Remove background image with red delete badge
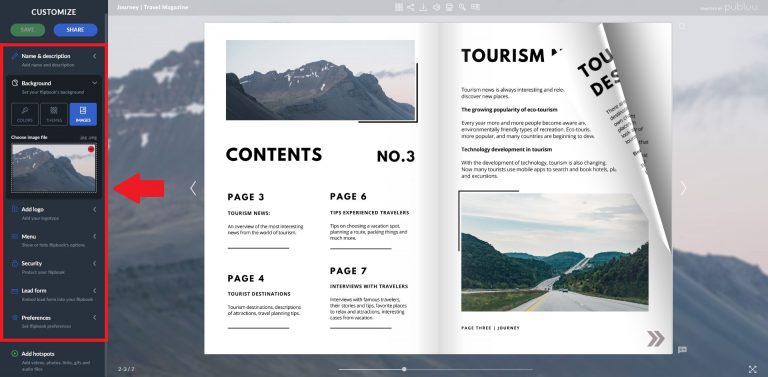The height and width of the screenshot is (377, 768). 91,149
